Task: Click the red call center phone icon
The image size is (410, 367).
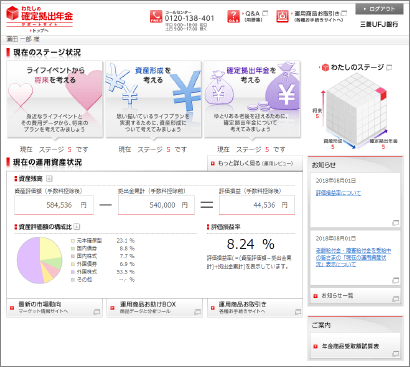Action: click(156, 16)
